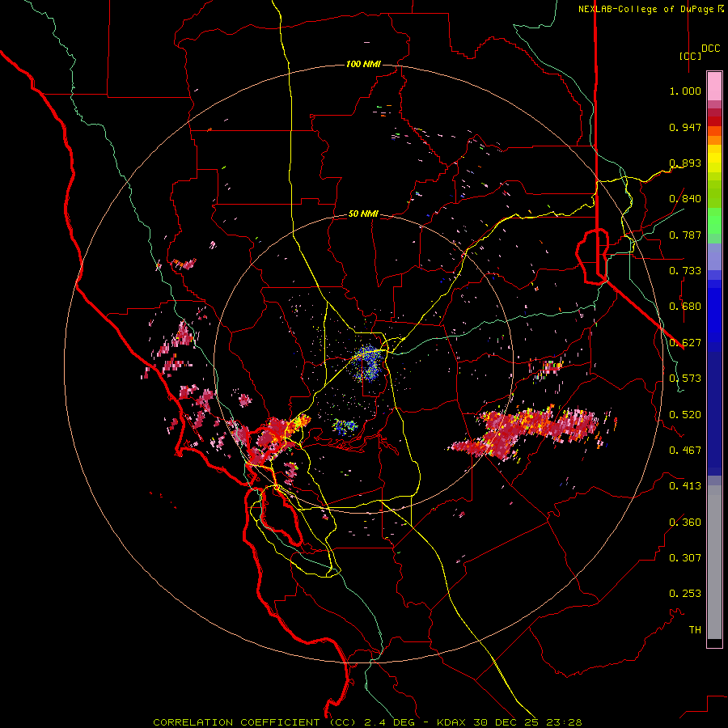Click the DCC product label
The width and height of the screenshot is (728, 728).
click(711, 49)
